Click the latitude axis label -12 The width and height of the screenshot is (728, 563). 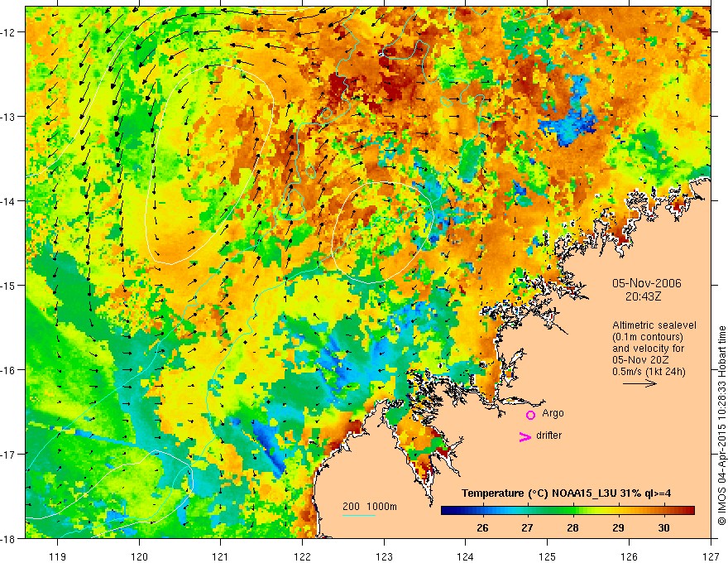click(x=8, y=32)
